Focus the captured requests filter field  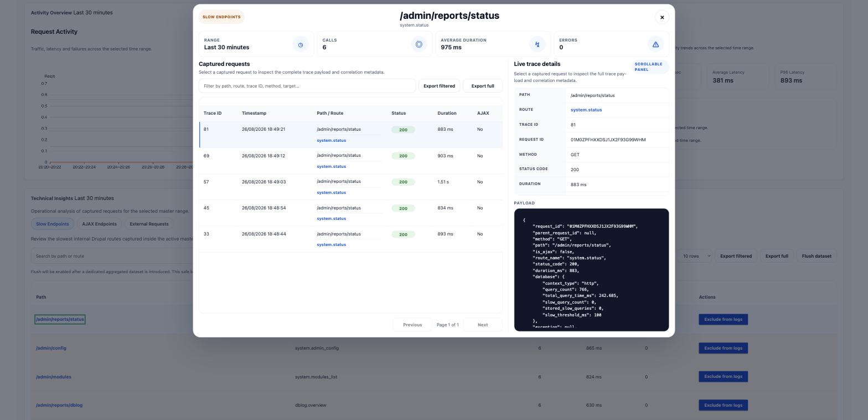click(x=307, y=86)
